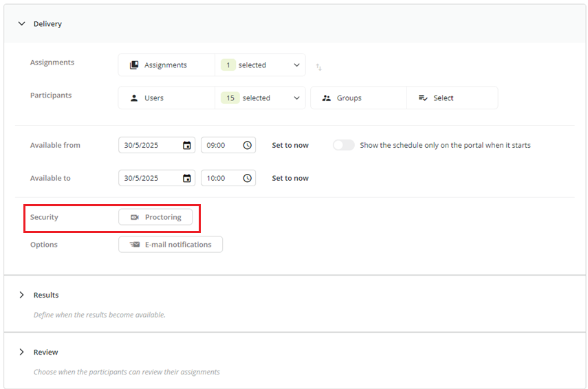Click the Available from date field
Viewport: 588px width, 389px height.
(x=157, y=146)
